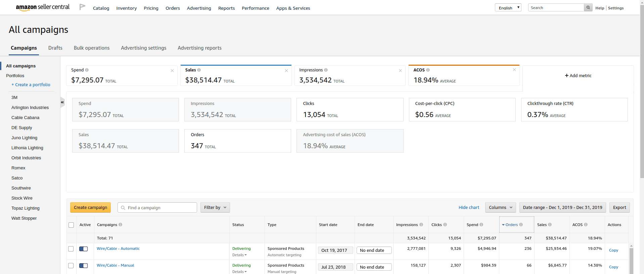The width and height of the screenshot is (644, 274).
Task: Open the Topaz Lighting portfolio
Action: click(x=26, y=208)
